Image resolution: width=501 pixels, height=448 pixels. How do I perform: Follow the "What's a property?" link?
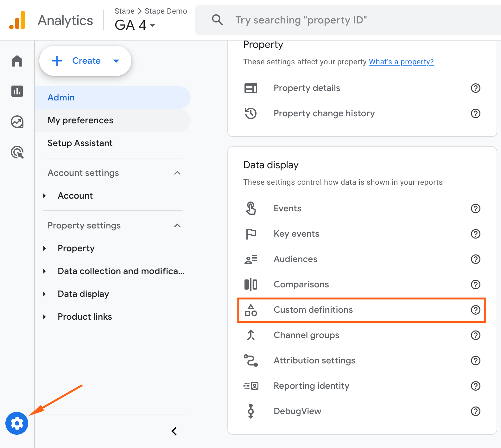[401, 62]
